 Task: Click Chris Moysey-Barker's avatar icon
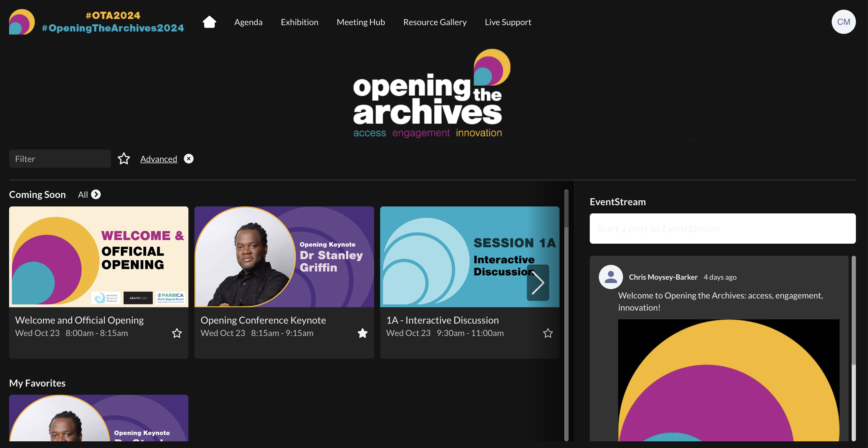click(x=611, y=277)
